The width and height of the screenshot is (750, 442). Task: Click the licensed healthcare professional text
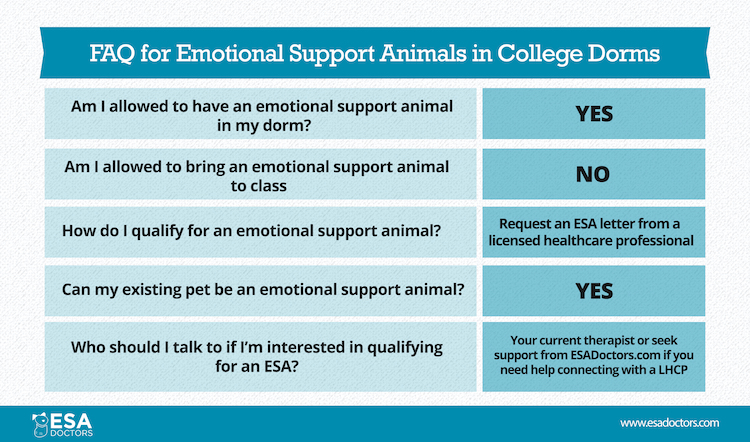coord(591,241)
